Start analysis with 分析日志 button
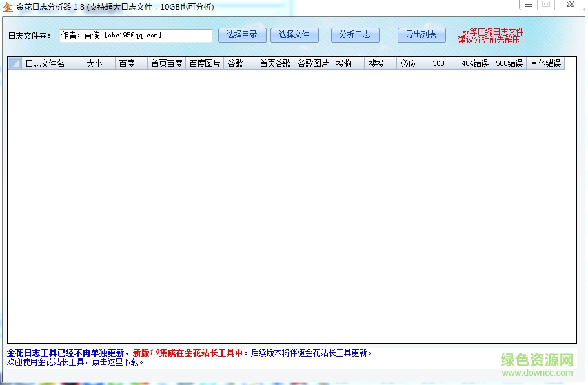This screenshot has width=588, height=385. tap(355, 36)
